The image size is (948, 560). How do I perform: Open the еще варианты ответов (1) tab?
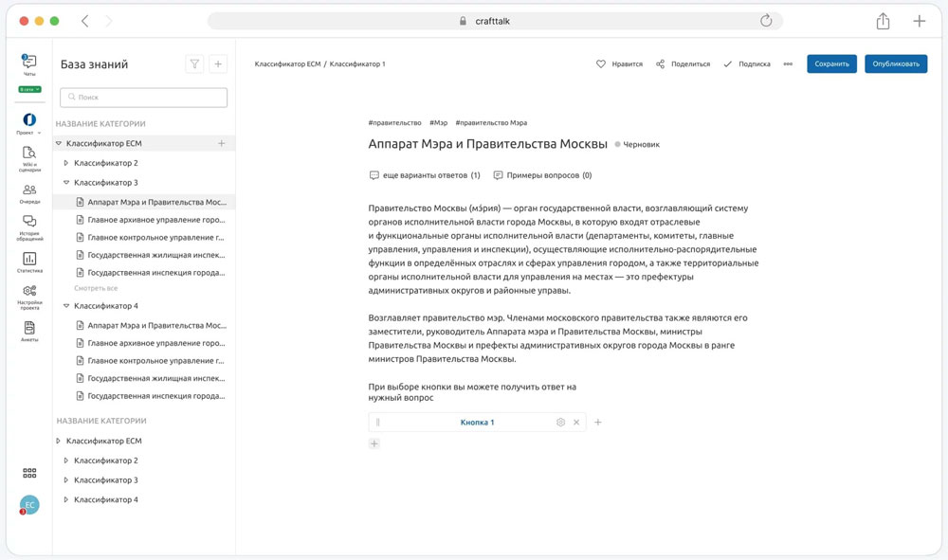425,175
